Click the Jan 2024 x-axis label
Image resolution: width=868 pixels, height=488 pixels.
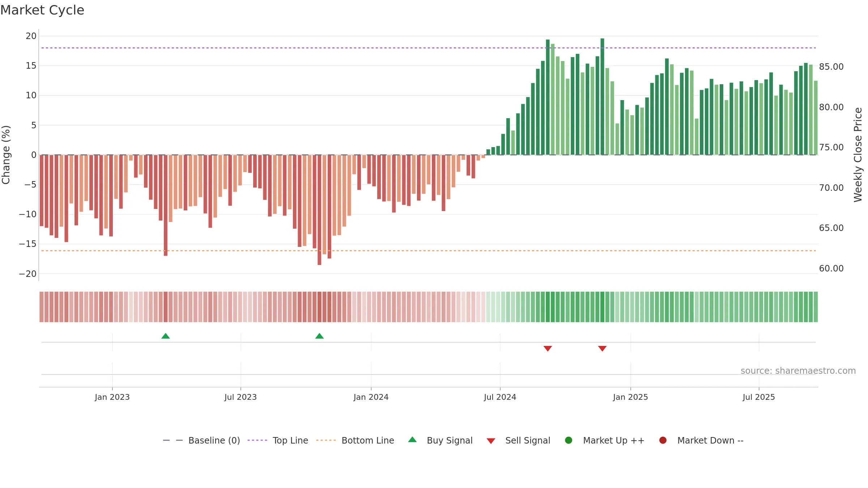point(371,397)
